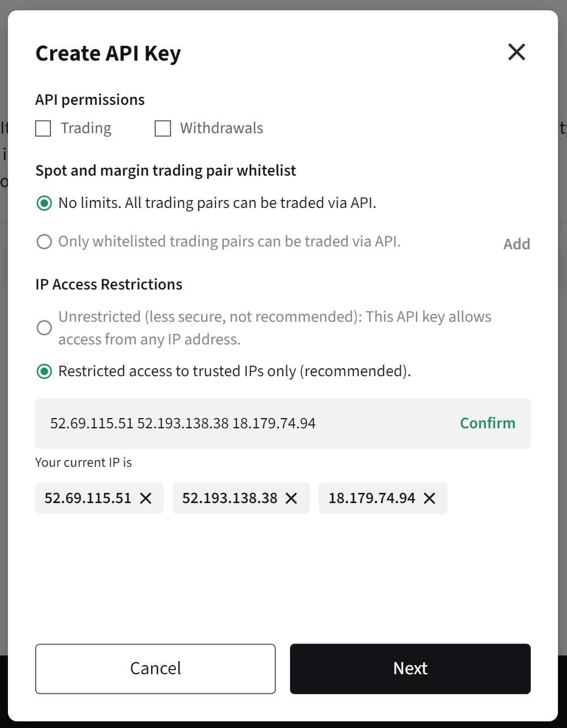567x728 pixels.
Task: Click the 52.193.138.38 IP chip
Action: (229, 498)
